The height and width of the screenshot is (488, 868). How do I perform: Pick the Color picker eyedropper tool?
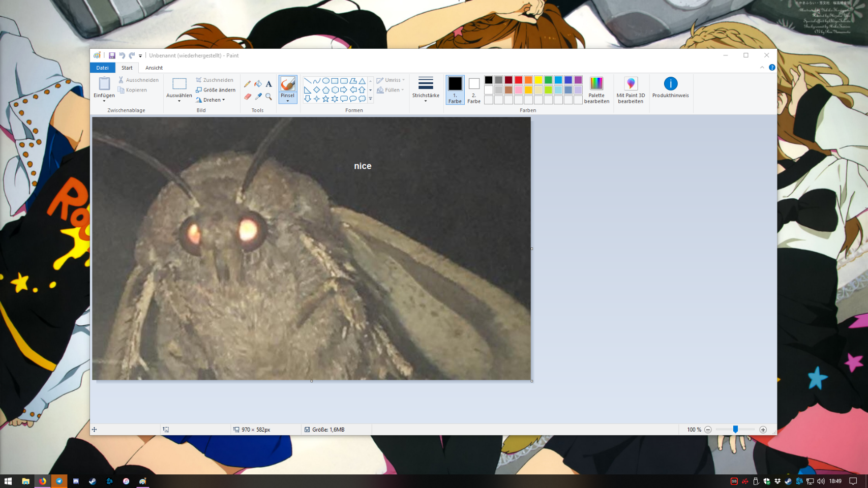click(258, 96)
